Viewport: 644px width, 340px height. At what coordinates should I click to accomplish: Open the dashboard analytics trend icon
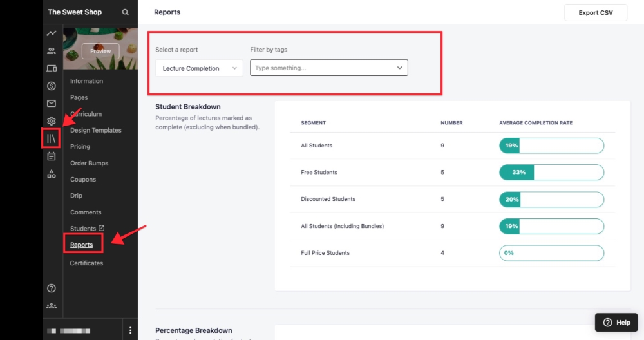click(52, 33)
